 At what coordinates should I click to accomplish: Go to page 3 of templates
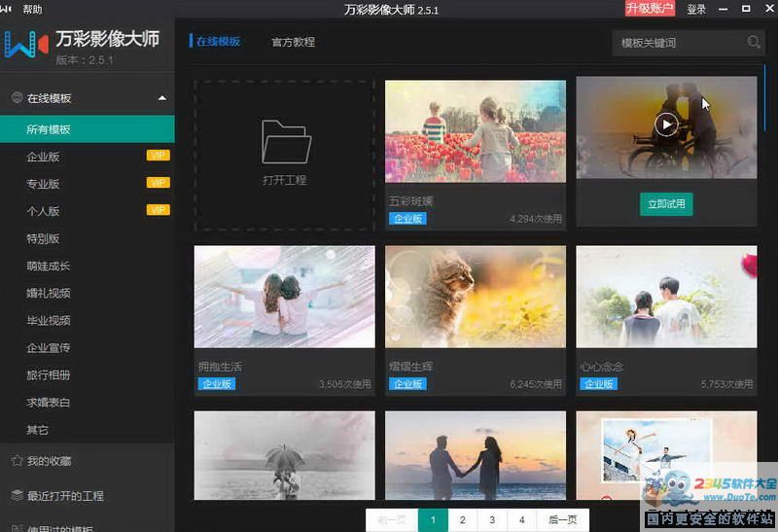coord(492,519)
